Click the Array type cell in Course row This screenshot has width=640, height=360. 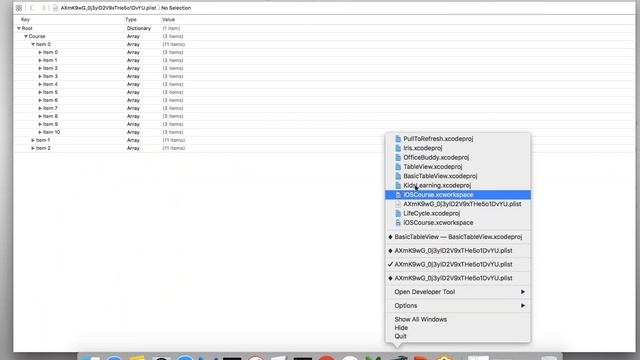133,36
